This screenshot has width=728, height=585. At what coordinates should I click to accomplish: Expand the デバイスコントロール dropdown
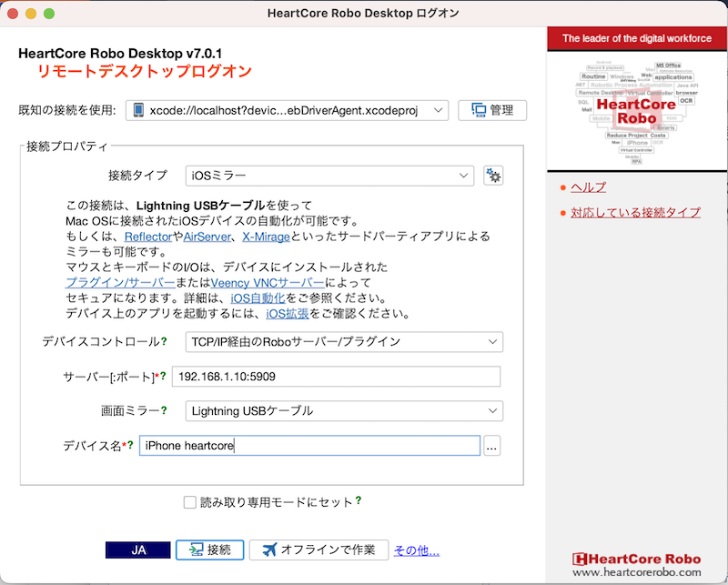(344, 342)
